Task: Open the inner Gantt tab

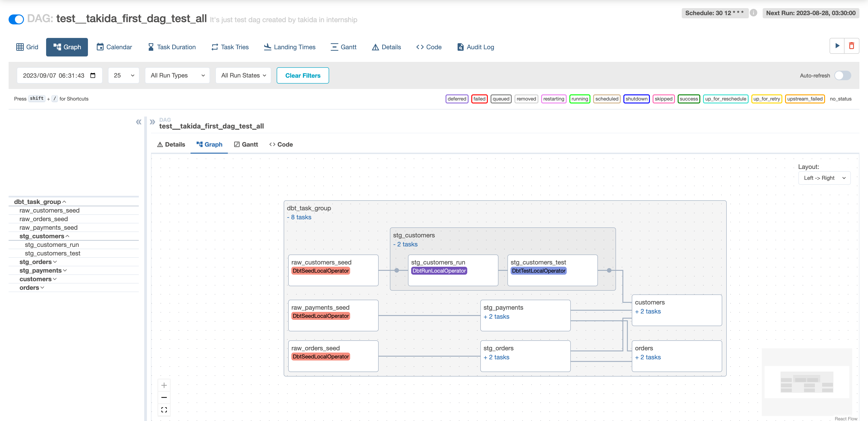Action: (246, 145)
